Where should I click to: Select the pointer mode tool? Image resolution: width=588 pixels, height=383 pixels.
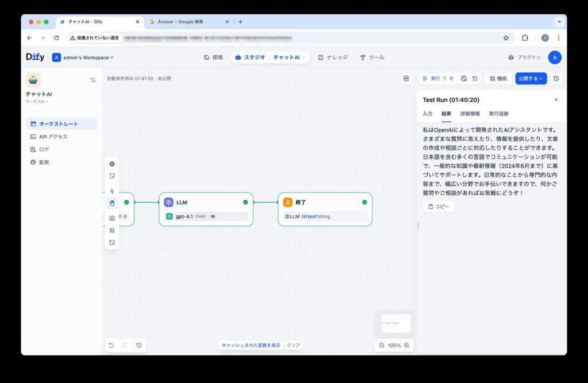click(x=112, y=189)
